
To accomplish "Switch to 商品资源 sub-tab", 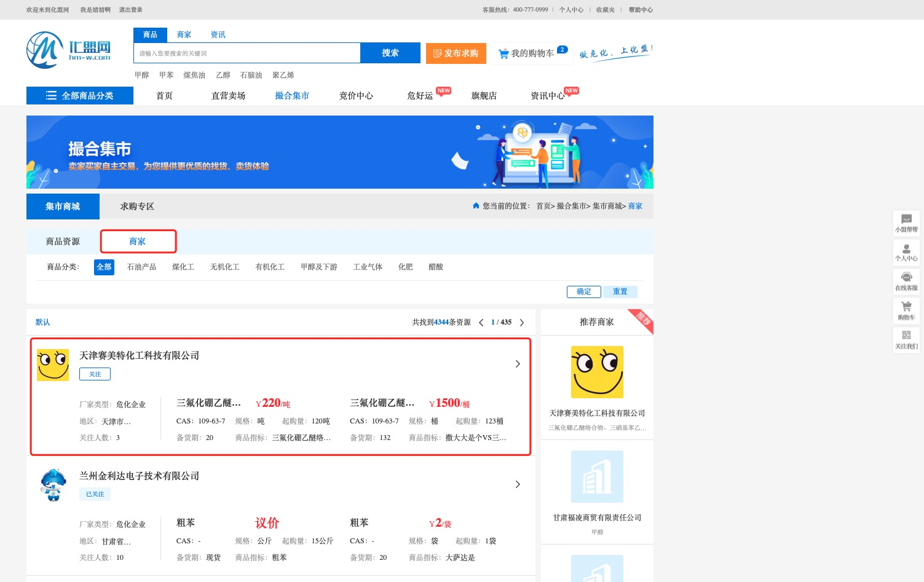I will click(x=63, y=242).
